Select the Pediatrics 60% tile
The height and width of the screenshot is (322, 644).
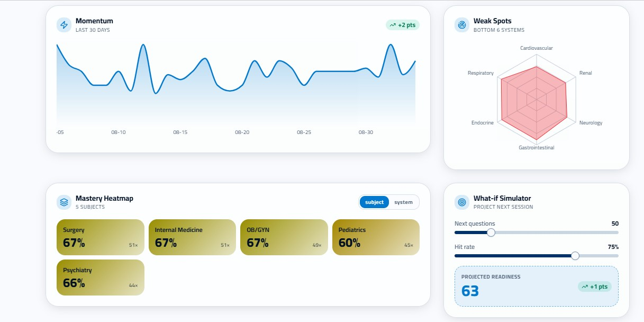click(x=376, y=237)
